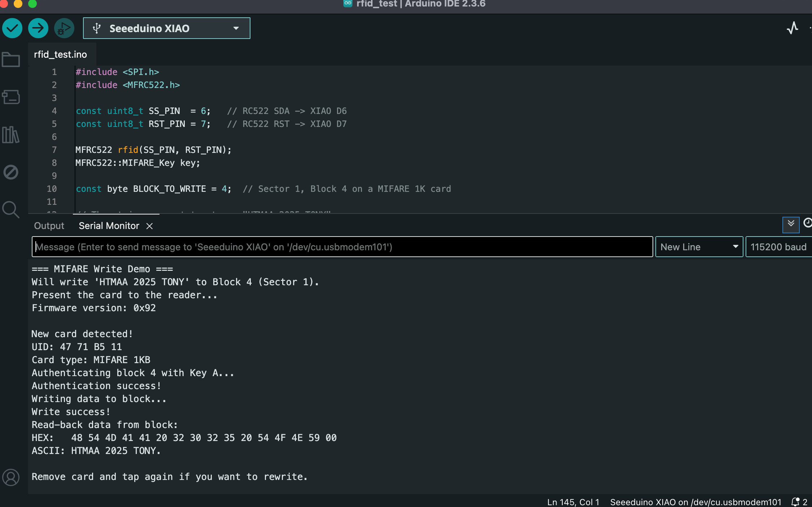
Task: Open the Library Manager sidebar icon
Action: [x=11, y=135]
